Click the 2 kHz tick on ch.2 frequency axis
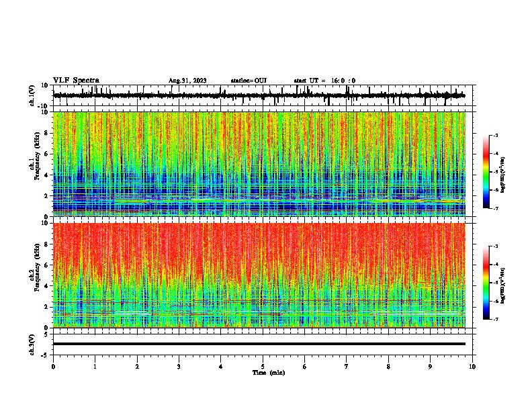 46,307
